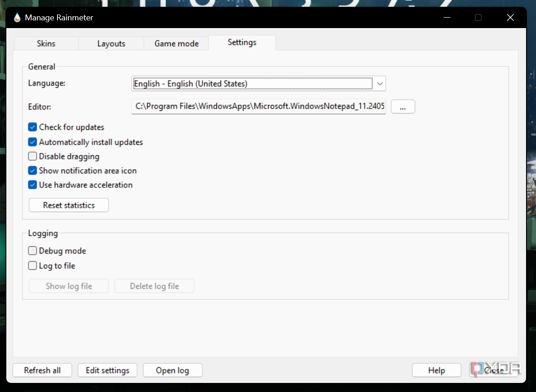
Task: Click the Rainmeter droplet icon in title bar
Action: 17,18
